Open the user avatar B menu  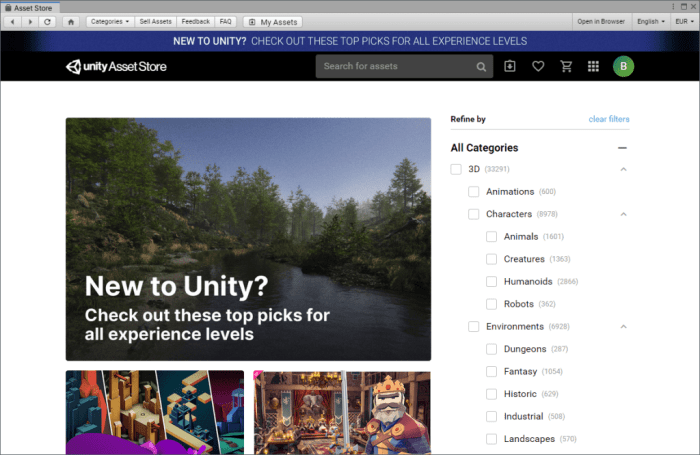(x=623, y=67)
